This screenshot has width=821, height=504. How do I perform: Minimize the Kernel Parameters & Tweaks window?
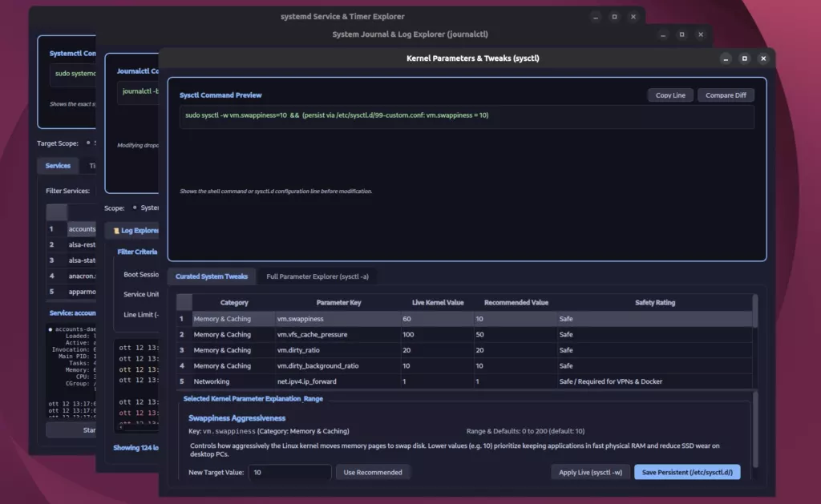coord(726,58)
